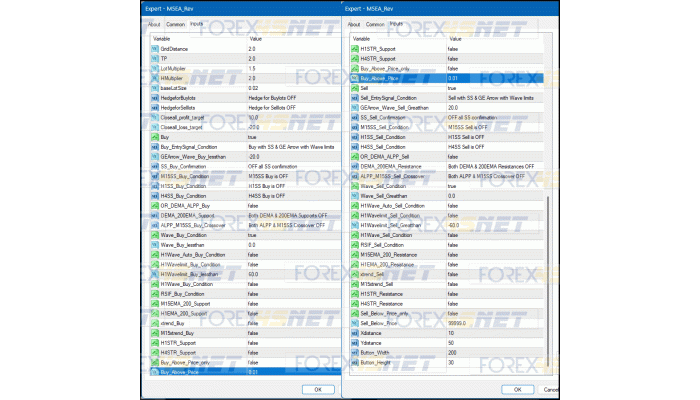Open the Buy_EntrySignal_Condition value dropdown

(290, 146)
